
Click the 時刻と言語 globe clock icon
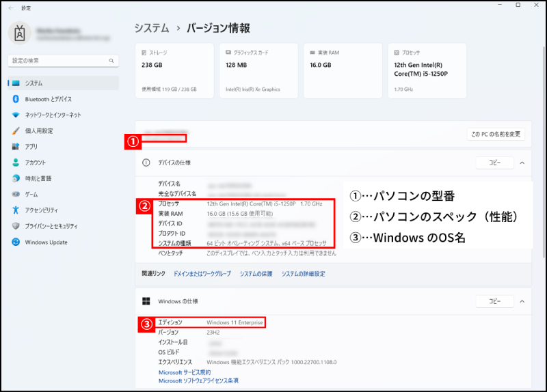pyautogui.click(x=16, y=178)
